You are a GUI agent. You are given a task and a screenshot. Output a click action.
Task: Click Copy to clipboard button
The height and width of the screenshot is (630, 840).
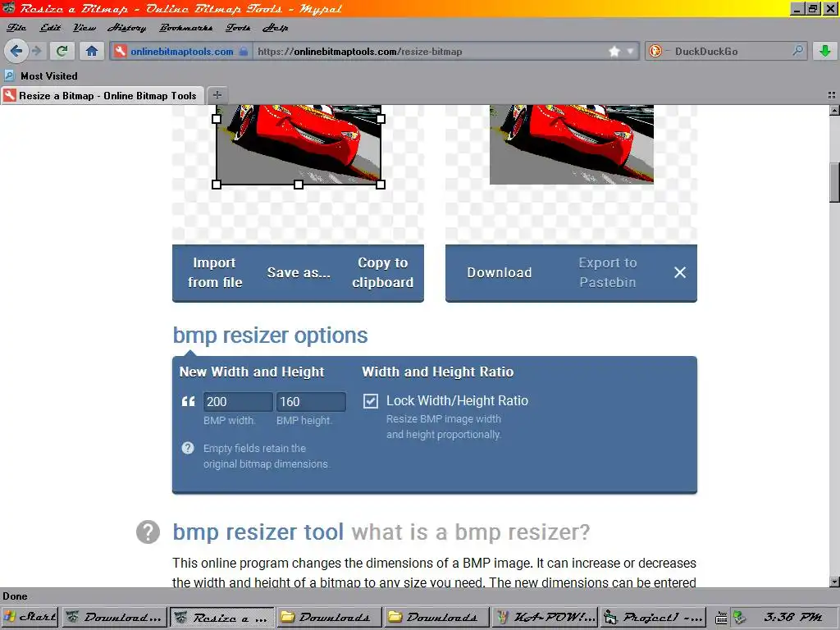coord(382,272)
